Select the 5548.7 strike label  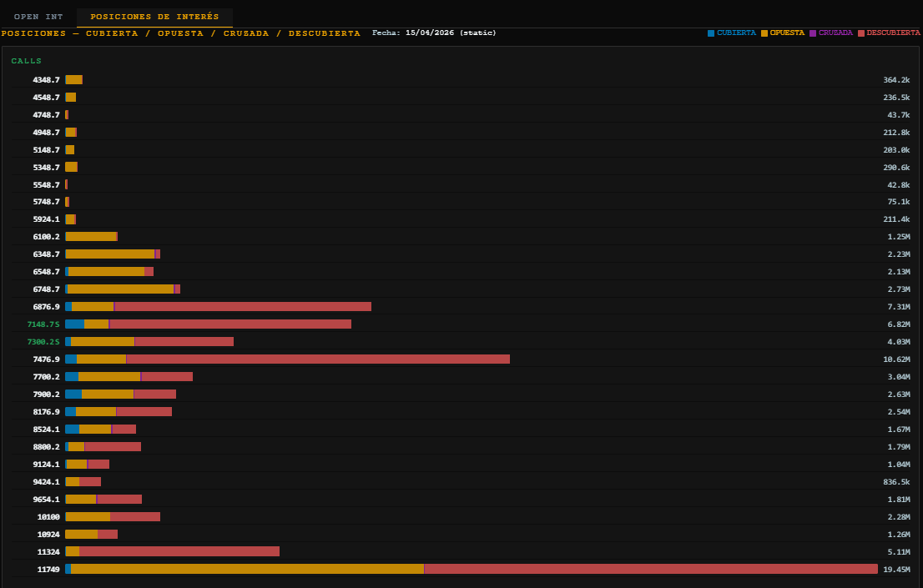click(x=46, y=185)
